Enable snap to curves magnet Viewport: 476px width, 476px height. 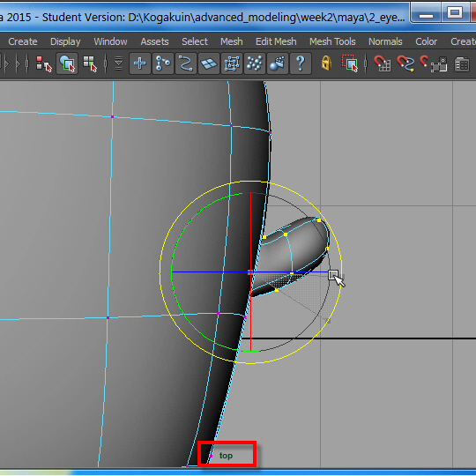pos(405,63)
